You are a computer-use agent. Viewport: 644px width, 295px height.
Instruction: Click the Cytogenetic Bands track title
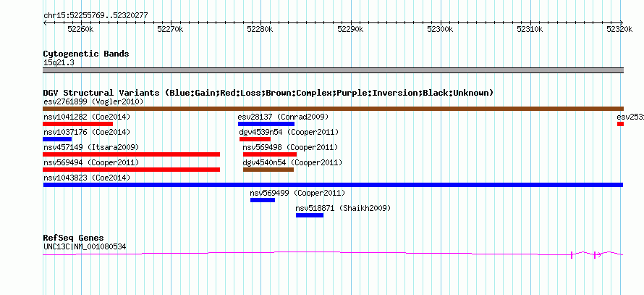tap(86, 54)
